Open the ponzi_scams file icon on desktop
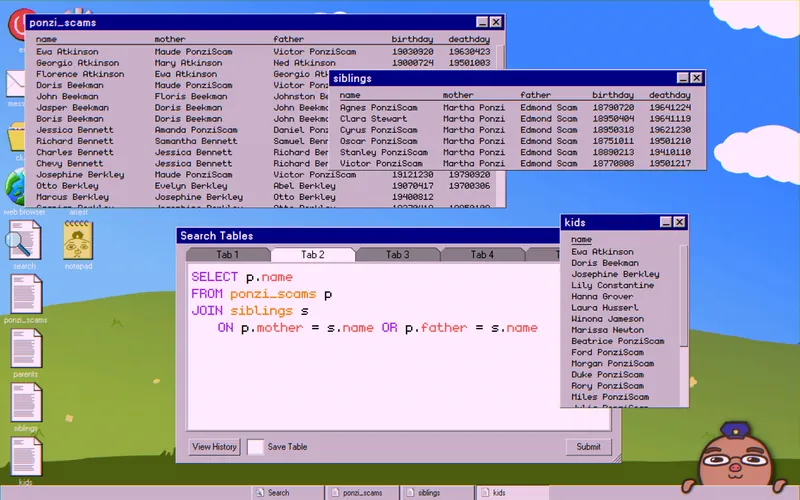The height and width of the screenshot is (500, 800). click(x=26, y=294)
